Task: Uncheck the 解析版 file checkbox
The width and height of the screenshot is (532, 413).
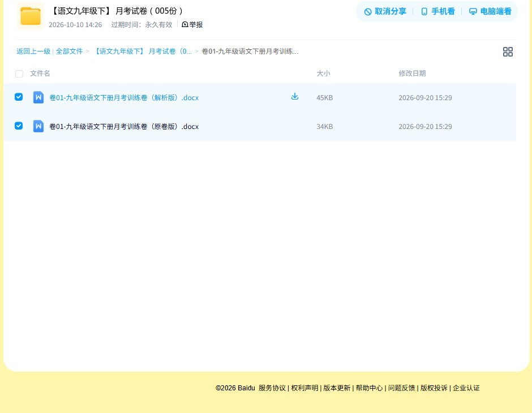Action: click(19, 97)
